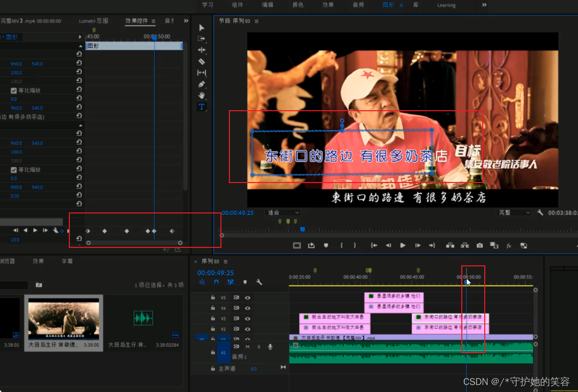Open timeline display settings wrench

[259, 282]
